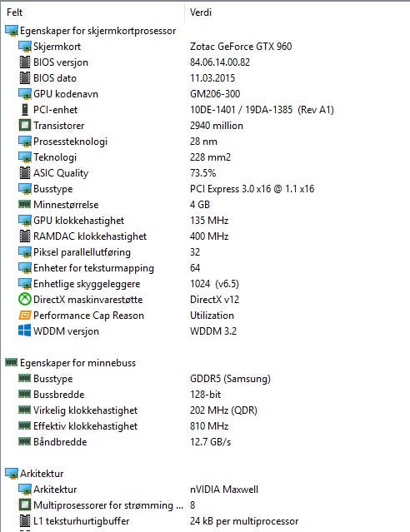Click the Windows logo icon beside WDDM versjon
This screenshot has height=532, width=410.
24,331
